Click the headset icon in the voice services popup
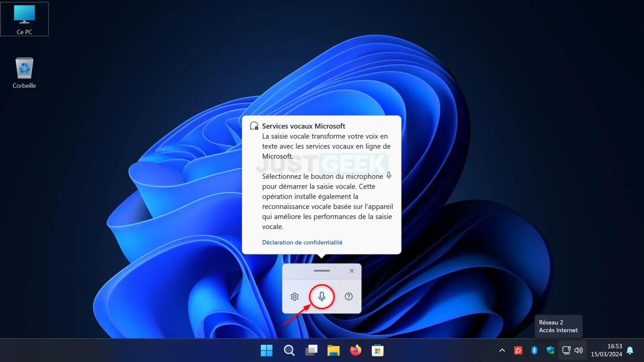This screenshot has width=644, height=362. [254, 126]
